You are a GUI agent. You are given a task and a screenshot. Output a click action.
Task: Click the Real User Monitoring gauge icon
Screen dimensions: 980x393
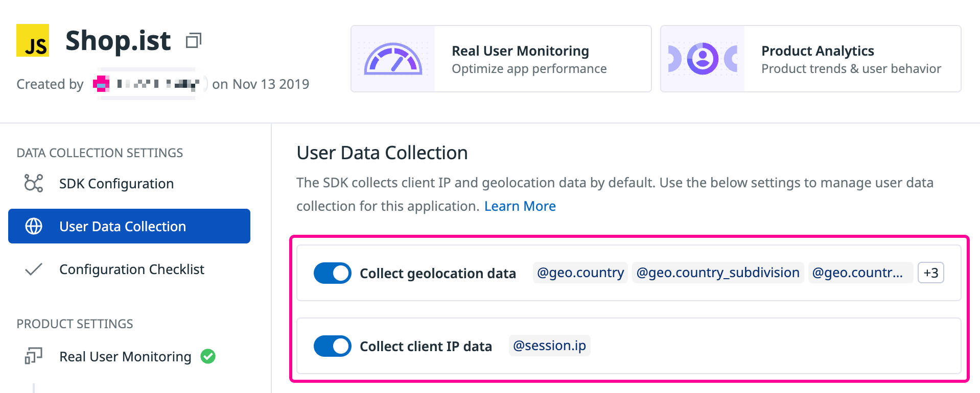pos(392,59)
